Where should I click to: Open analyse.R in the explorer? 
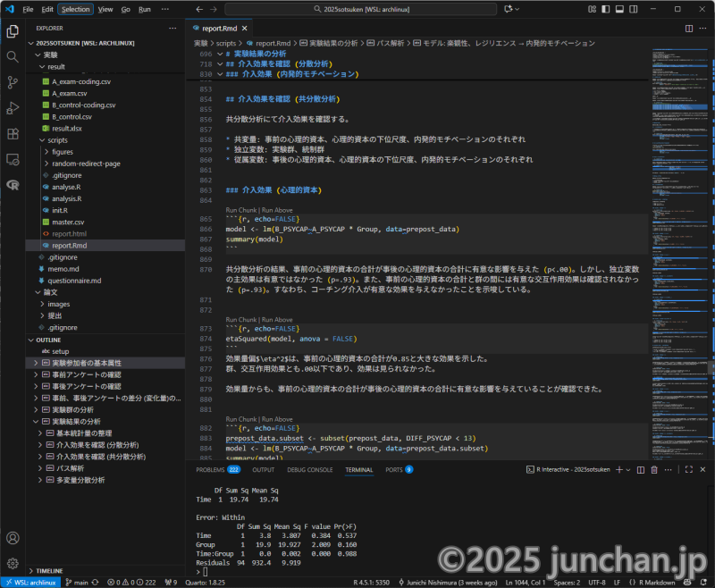coord(67,187)
